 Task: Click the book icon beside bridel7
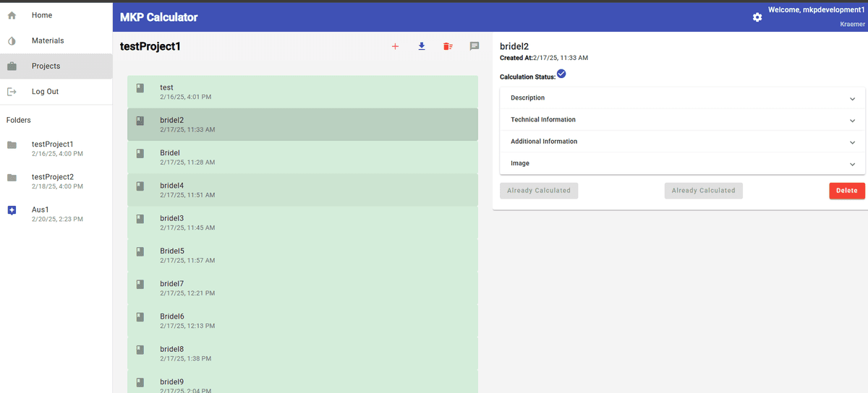[140, 284]
